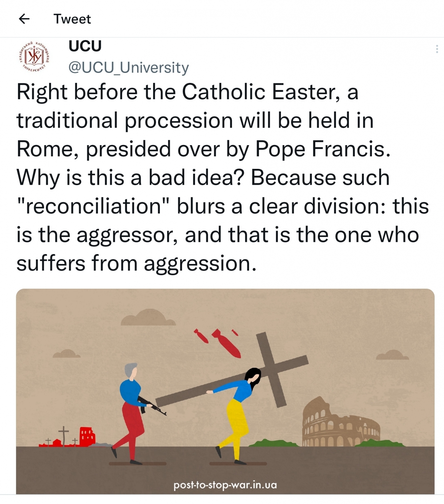444x504 pixels.
Task: Open the attached cross procession illustration
Action: [225, 391]
